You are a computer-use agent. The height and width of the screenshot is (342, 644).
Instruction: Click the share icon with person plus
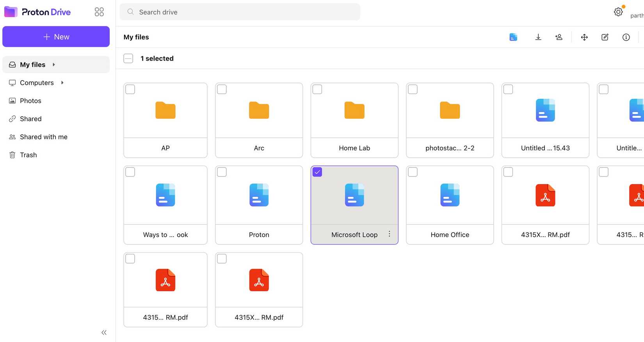click(559, 37)
